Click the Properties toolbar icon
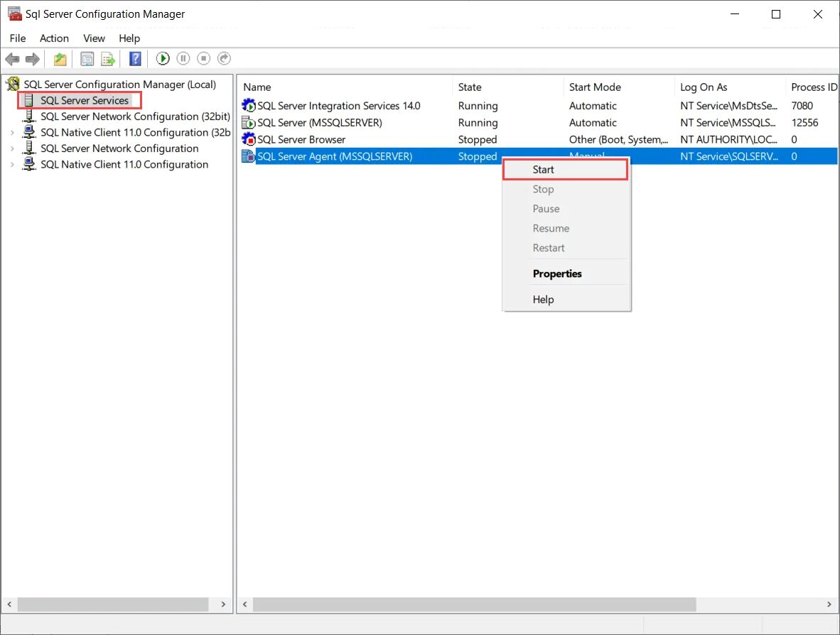The image size is (840, 635). 87,59
